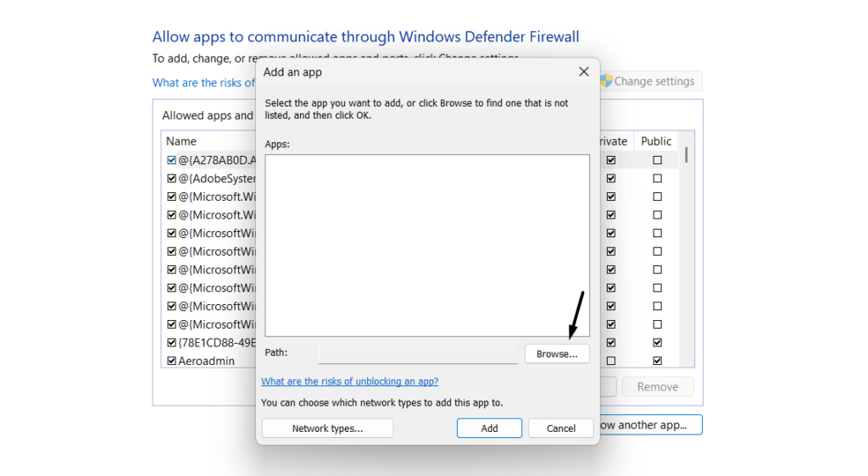Click the Public column header
868x476 pixels.
656,141
